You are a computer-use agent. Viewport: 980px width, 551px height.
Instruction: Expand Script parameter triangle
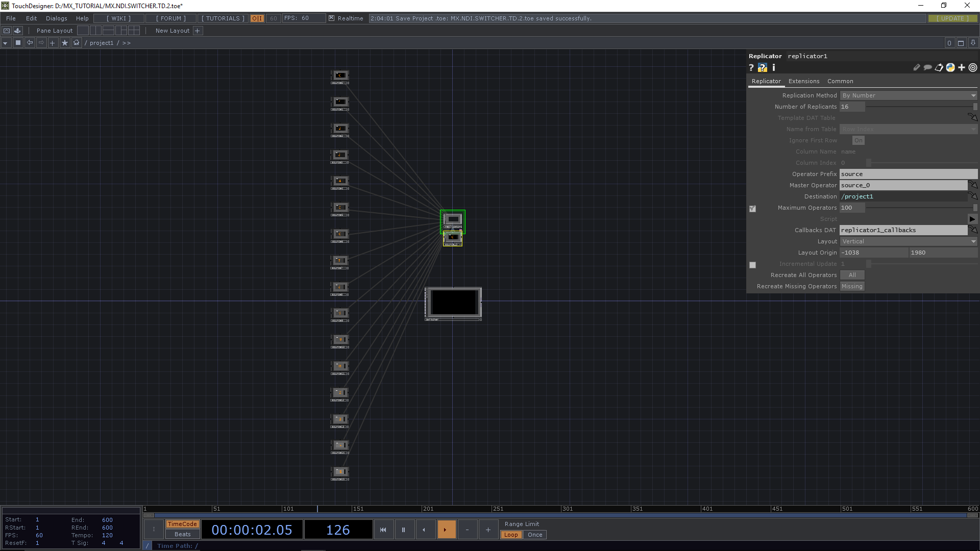point(972,219)
